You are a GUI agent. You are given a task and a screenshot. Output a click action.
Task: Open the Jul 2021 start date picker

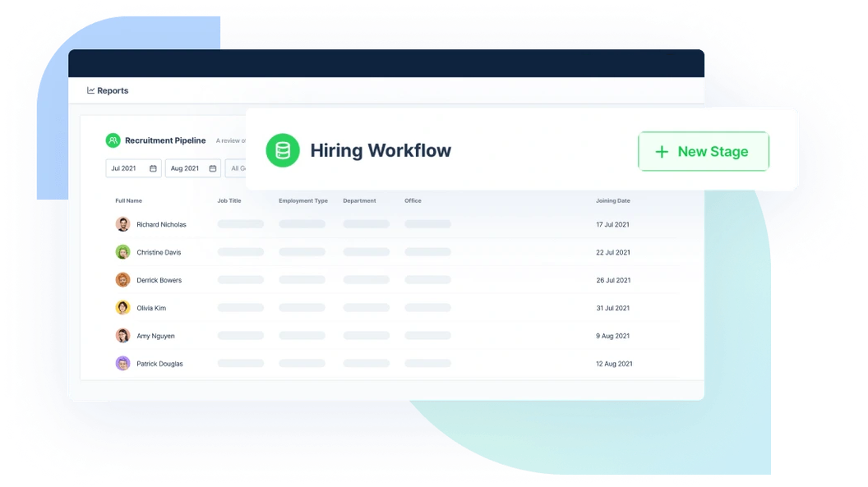click(132, 168)
